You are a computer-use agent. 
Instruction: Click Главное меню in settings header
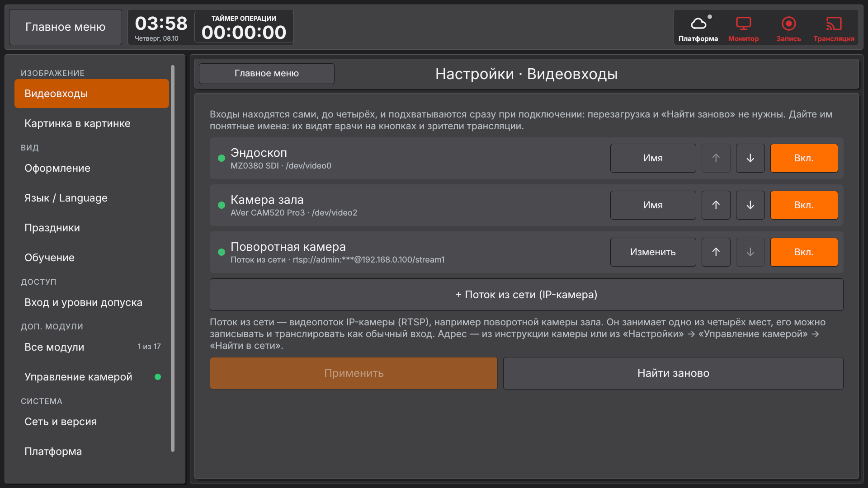pyautogui.click(x=267, y=74)
